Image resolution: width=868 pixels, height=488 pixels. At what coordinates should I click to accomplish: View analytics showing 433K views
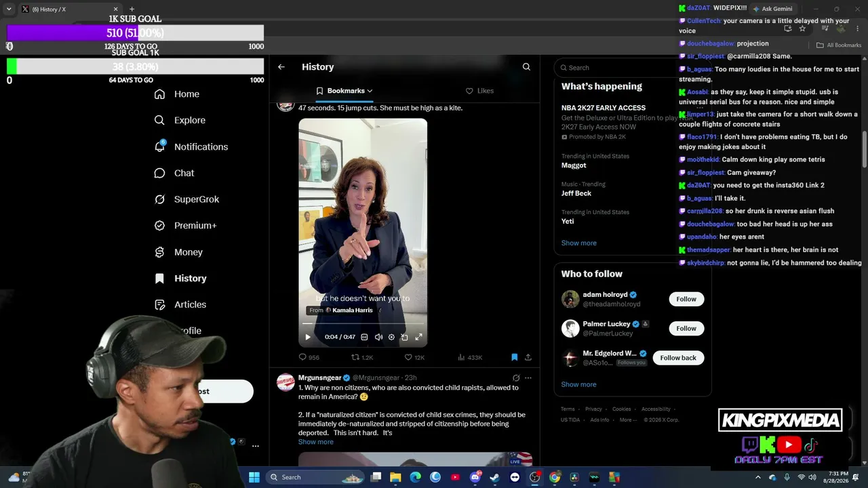point(470,357)
